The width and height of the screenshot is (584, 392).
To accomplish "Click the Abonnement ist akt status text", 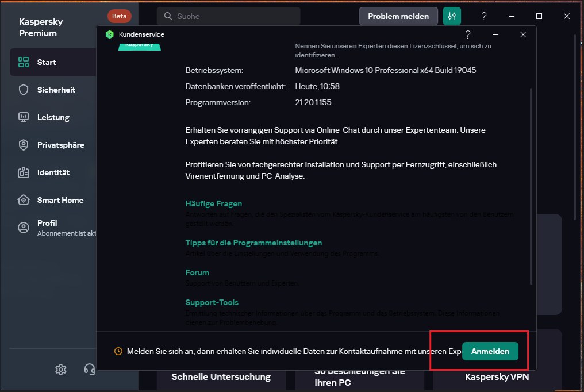I will click(67, 233).
